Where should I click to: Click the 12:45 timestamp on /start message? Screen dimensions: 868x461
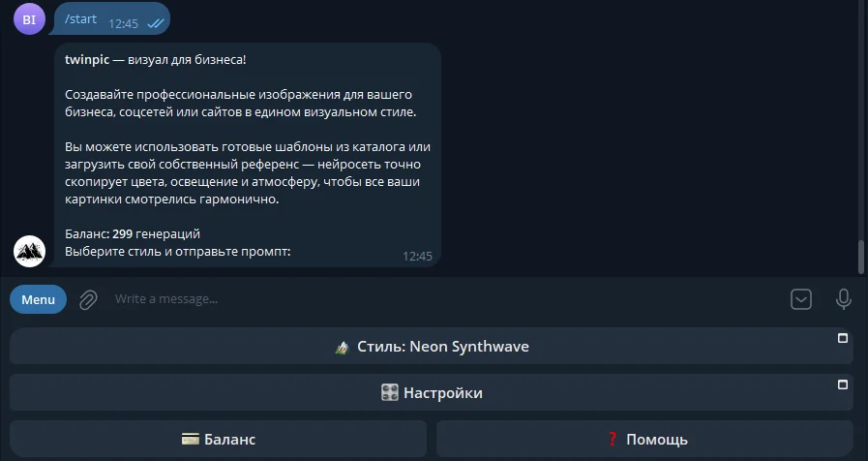coord(123,24)
